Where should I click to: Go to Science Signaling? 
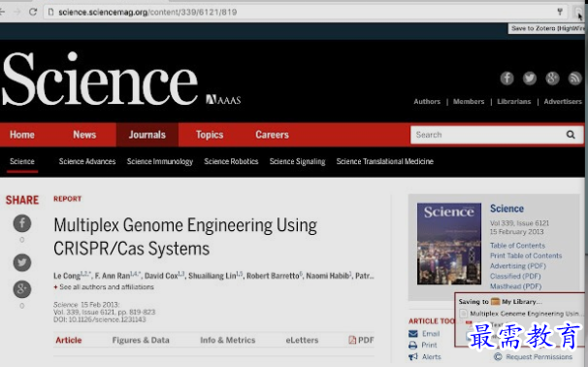click(297, 161)
